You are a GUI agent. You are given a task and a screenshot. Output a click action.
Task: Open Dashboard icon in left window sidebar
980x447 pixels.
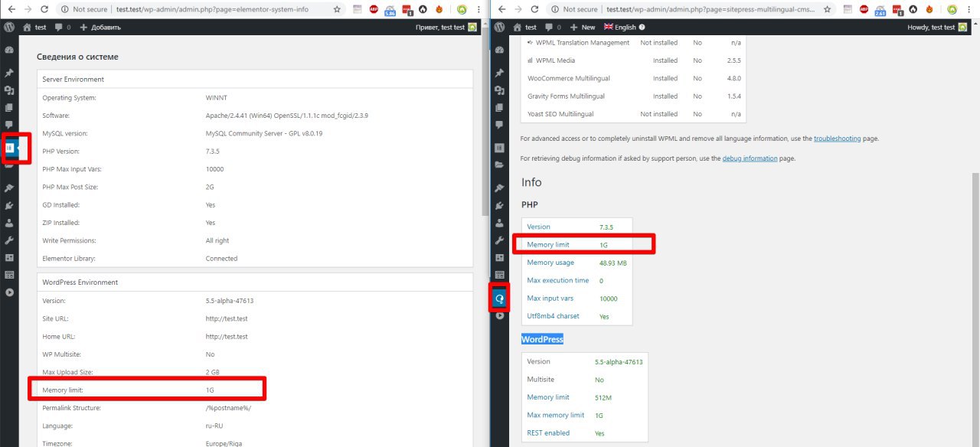click(x=9, y=50)
